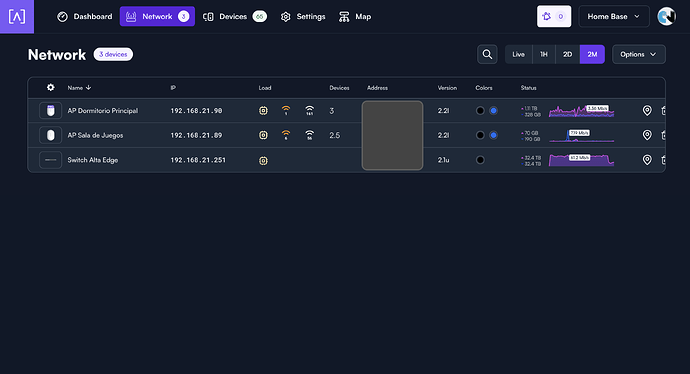This screenshot has width=690, height=374.
Task: Expand the Options dropdown
Action: (x=639, y=54)
